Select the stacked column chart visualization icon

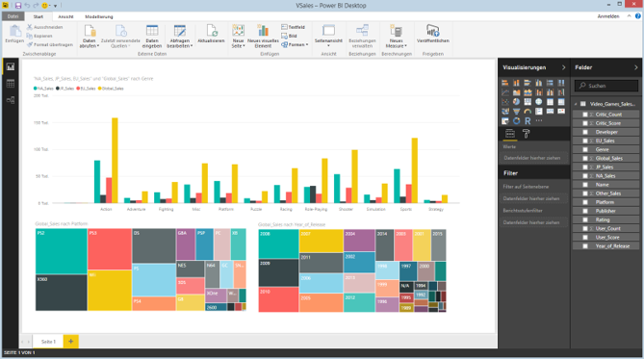[516, 83]
